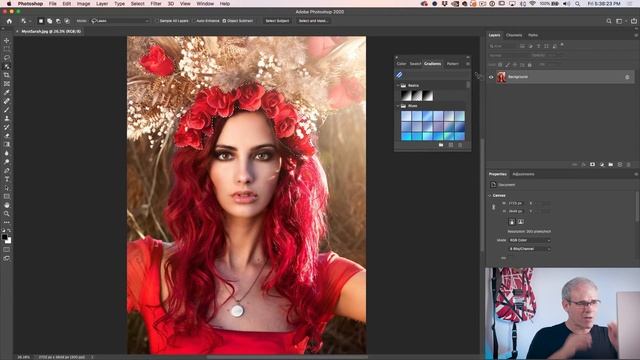Open Photoshop search icon top right
640x360 pixels.
tap(609, 21)
